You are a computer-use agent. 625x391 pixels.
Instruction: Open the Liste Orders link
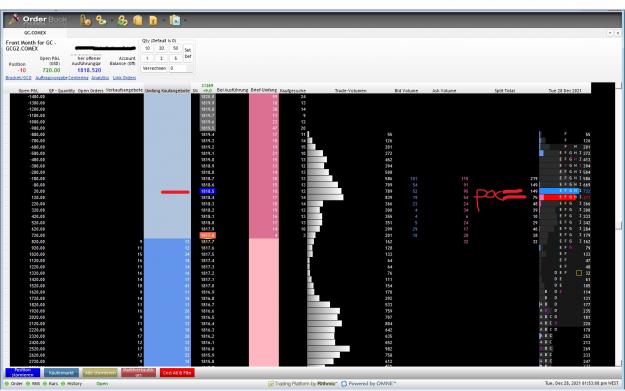(124, 78)
